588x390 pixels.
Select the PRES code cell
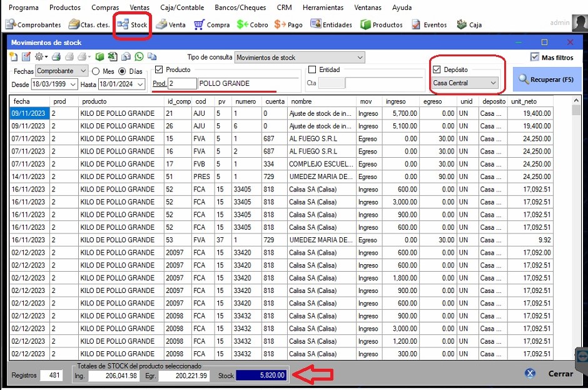203,177
